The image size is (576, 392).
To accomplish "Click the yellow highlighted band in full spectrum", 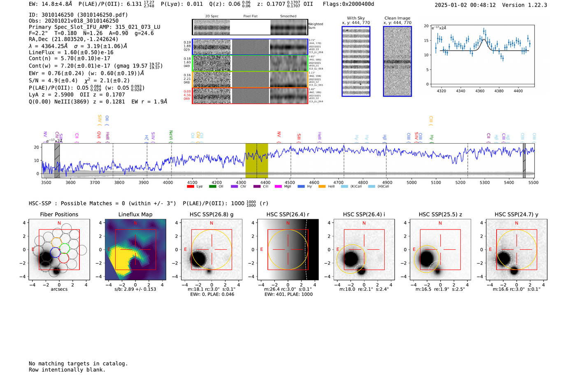I will 257,160.
